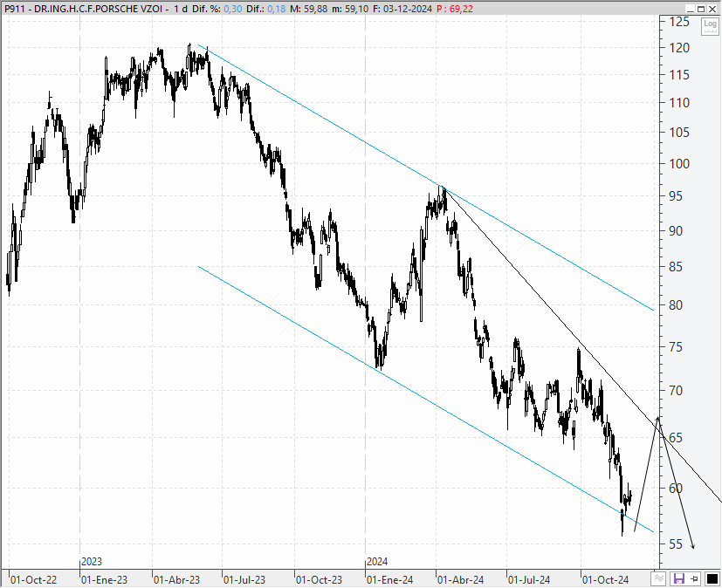The width and height of the screenshot is (722, 588).
Task: Click the 60 price axis label
Action: coord(676,489)
